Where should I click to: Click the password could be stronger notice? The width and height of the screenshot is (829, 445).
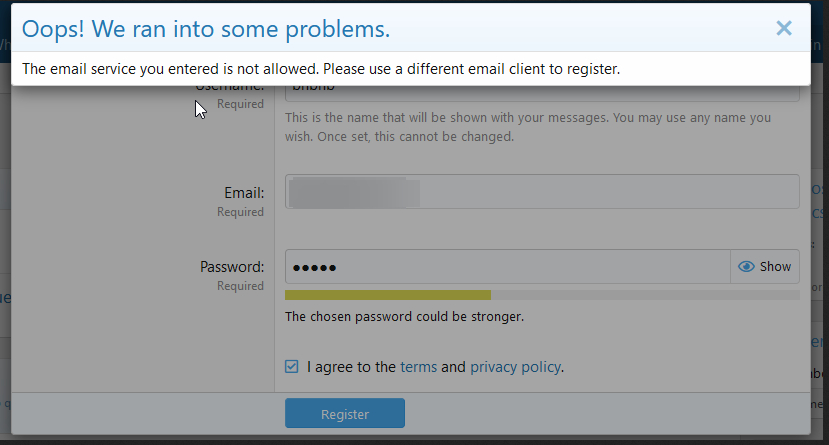point(404,317)
